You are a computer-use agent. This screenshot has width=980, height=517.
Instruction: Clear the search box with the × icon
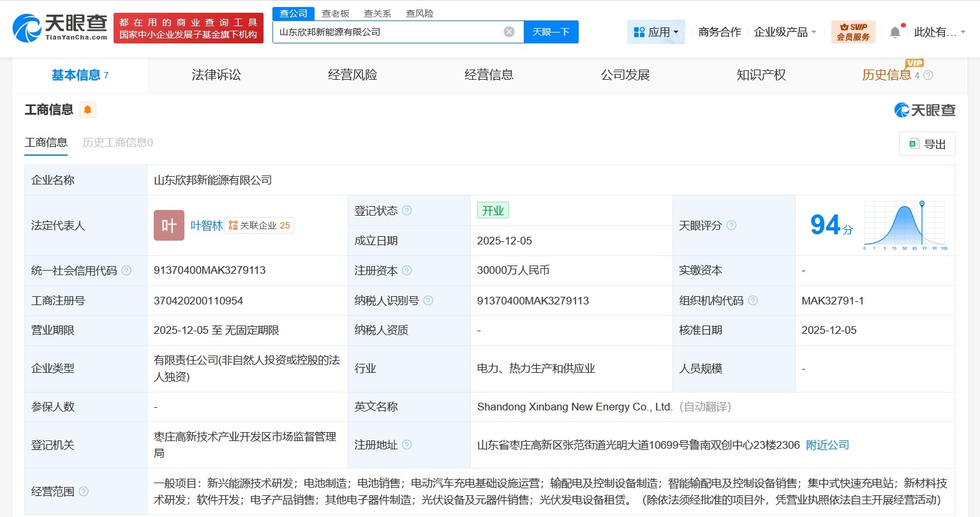coord(509,31)
